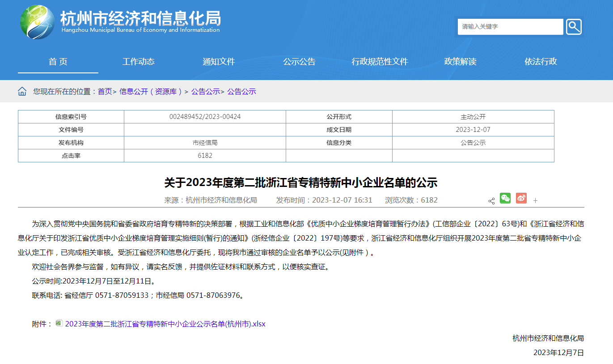Screen dimensions: 613x364
Task: Click the Excel file icon of attachment
Action: coord(59,323)
